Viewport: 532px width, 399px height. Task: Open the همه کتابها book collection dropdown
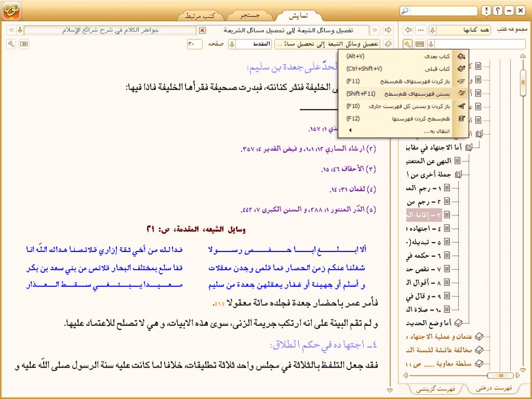click(x=432, y=30)
